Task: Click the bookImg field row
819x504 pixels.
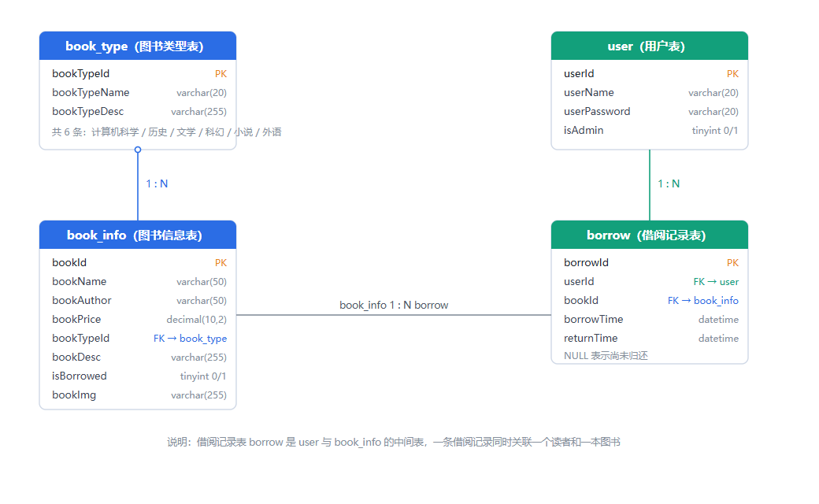Action: pyautogui.click(x=139, y=395)
